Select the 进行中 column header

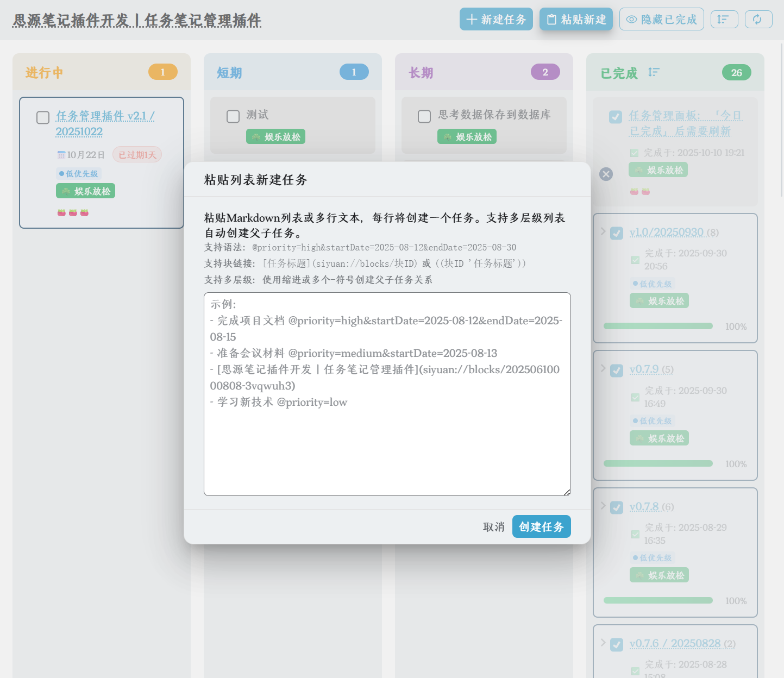coord(45,73)
